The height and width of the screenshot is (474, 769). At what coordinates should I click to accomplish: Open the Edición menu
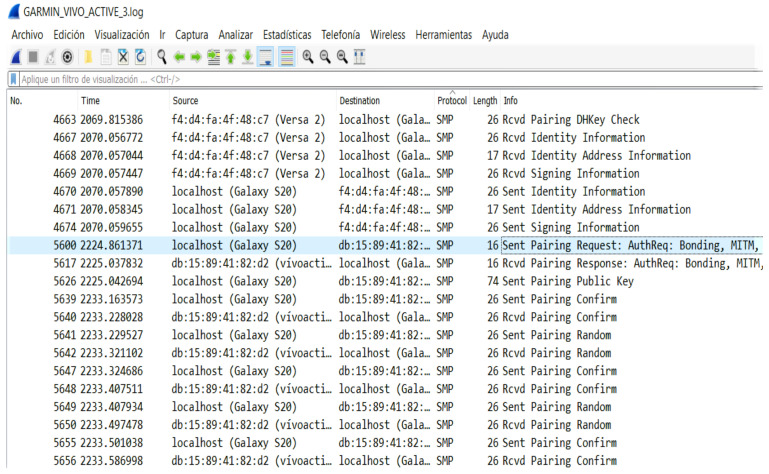69,35
